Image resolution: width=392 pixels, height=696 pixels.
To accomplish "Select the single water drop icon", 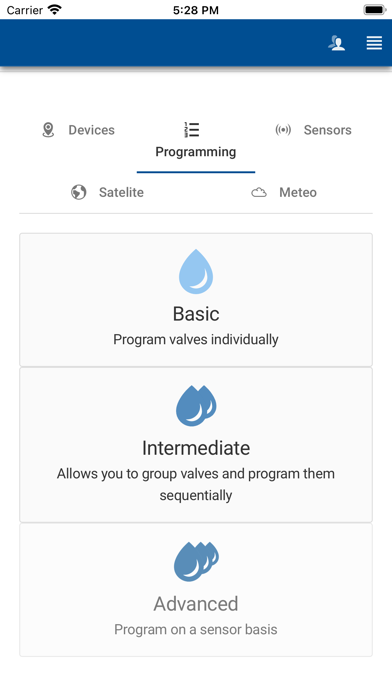I will pos(196,272).
